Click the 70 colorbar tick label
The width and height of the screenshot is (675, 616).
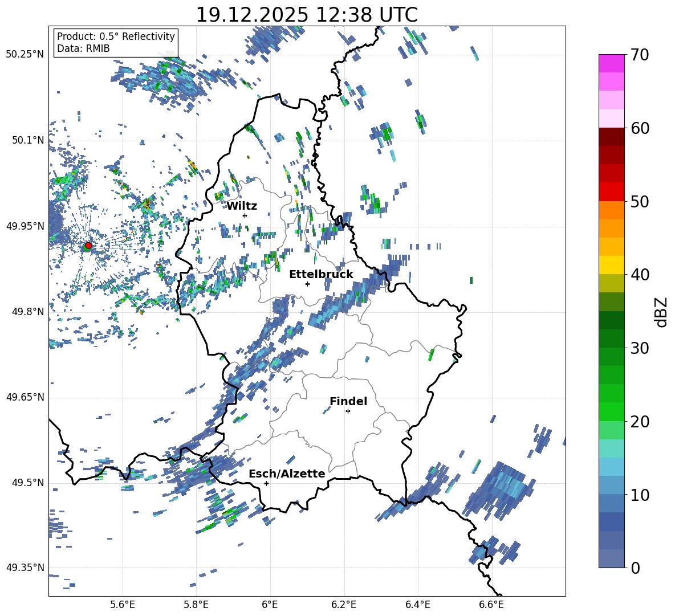(640, 55)
